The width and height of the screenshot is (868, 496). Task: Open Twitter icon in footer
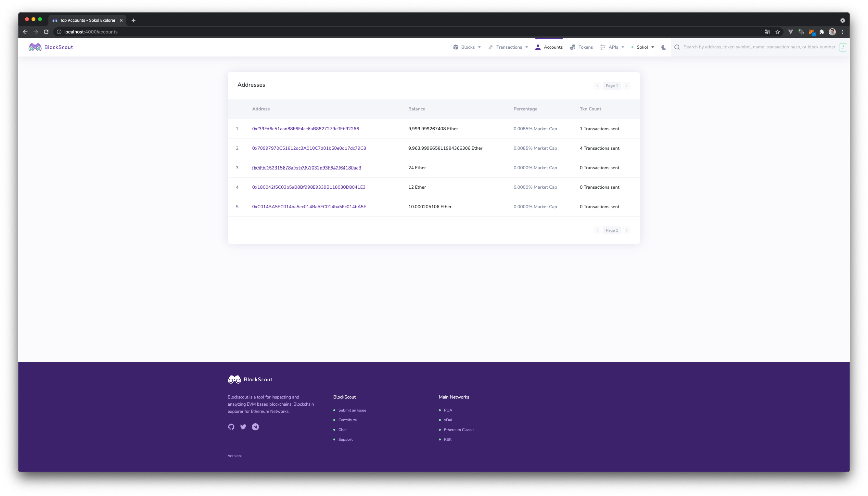243,427
